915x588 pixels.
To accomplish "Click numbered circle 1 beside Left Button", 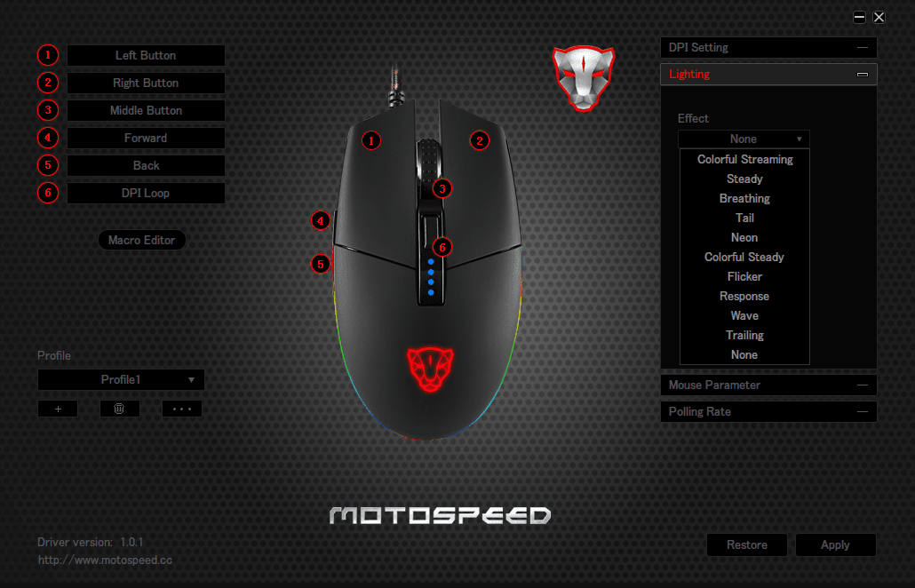I will (x=48, y=55).
